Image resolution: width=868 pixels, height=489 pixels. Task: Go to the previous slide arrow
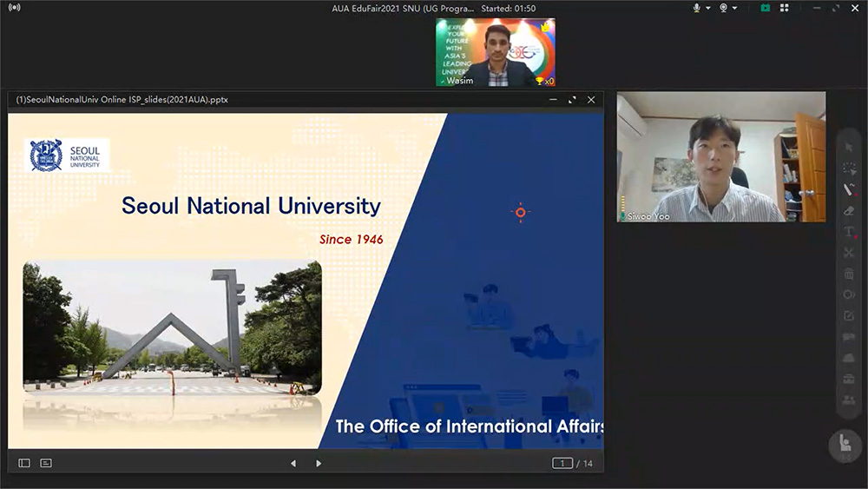coord(293,464)
